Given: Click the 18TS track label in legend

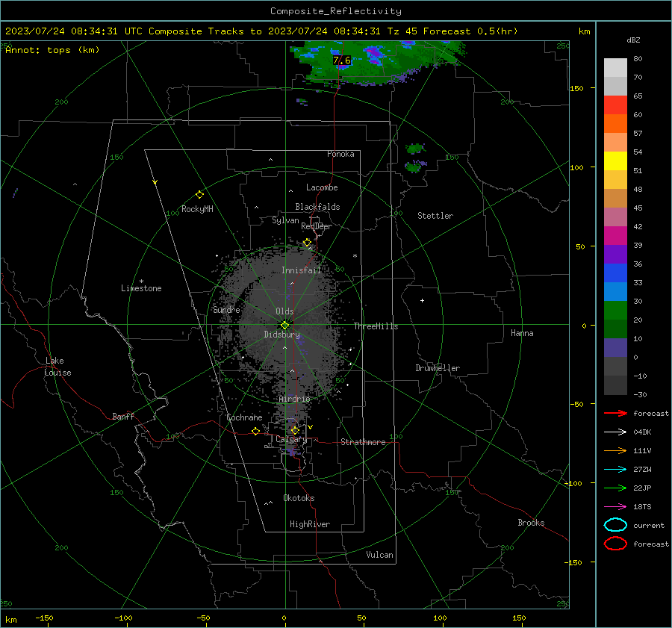Looking at the screenshot, I should tap(642, 507).
